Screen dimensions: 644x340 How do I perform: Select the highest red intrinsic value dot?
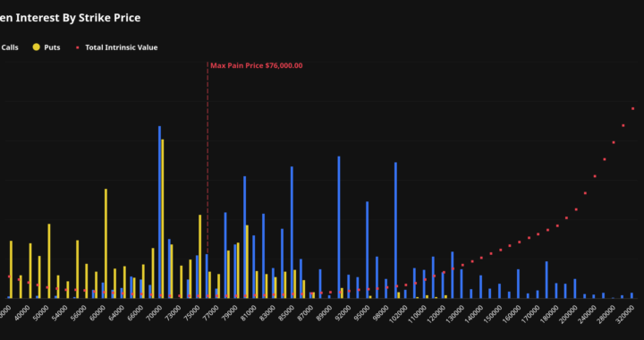(633, 108)
